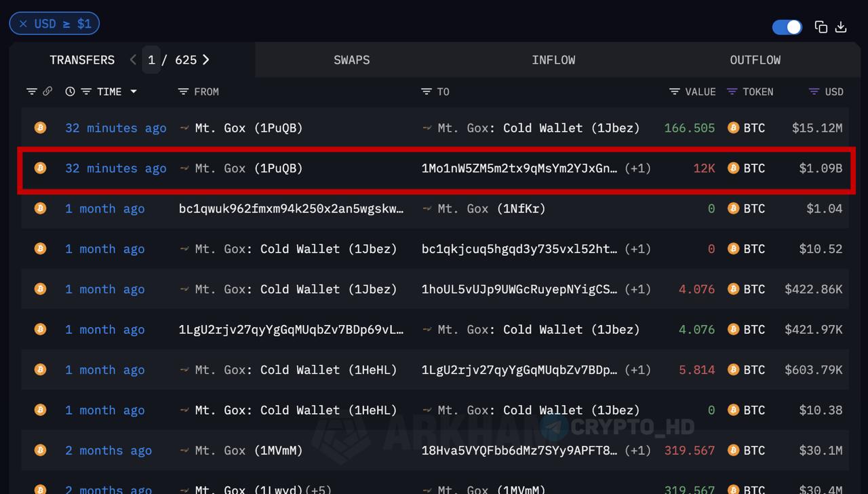
Task: Open sender Mt. Gox (1MVmM) in 2 months ago row
Action: click(x=248, y=450)
